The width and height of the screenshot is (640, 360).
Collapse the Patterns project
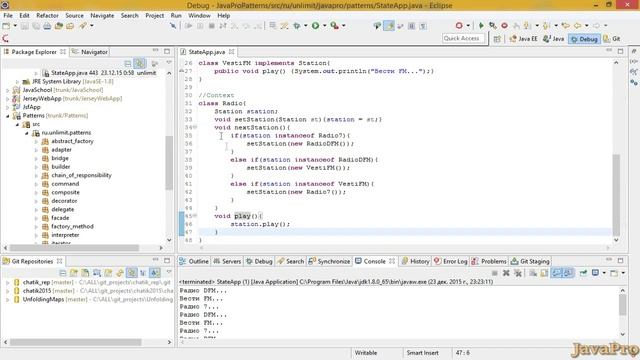[8, 116]
